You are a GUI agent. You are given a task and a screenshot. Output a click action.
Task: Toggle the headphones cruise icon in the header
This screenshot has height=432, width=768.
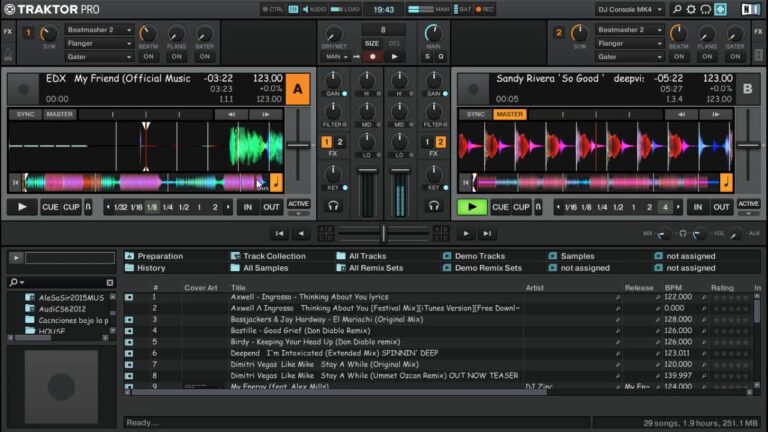click(705, 9)
